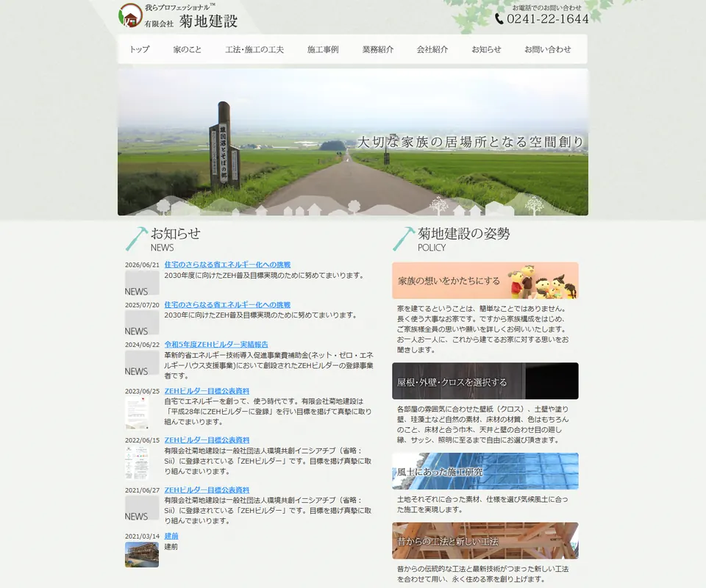Open 令和5年度ZEHビルダー実績報告 link
Image resolution: width=706 pixels, height=588 pixels.
[216, 344]
